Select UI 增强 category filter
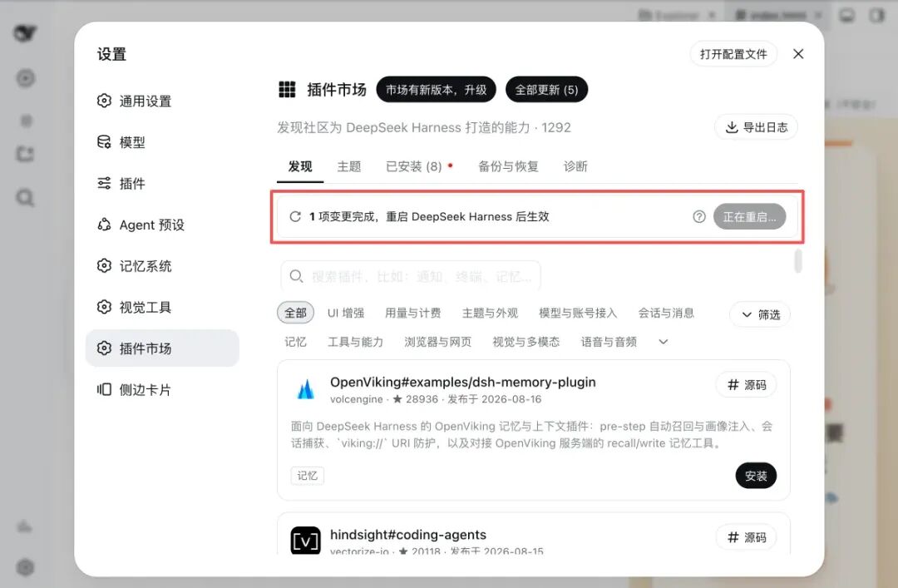898x588 pixels. tap(346, 313)
